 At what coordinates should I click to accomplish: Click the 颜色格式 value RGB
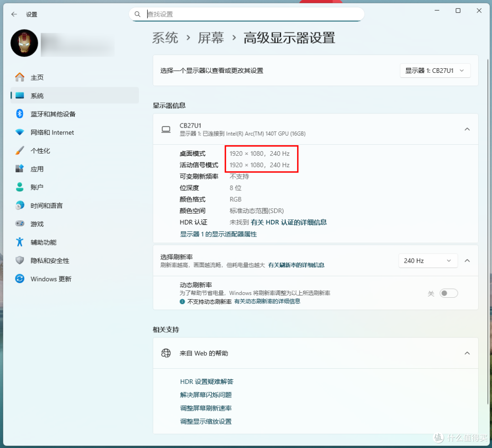pyautogui.click(x=236, y=199)
